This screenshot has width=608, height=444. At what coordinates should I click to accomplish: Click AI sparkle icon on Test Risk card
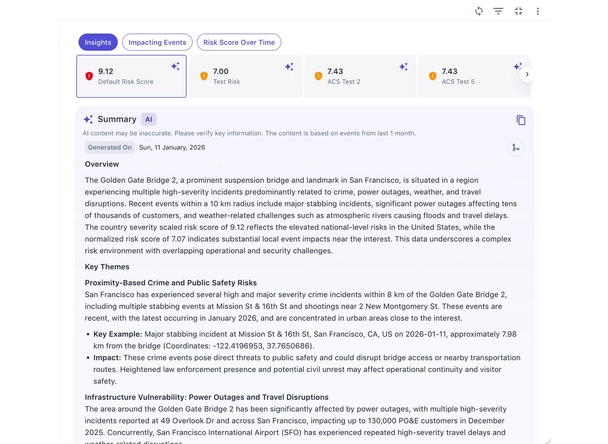coord(289,66)
